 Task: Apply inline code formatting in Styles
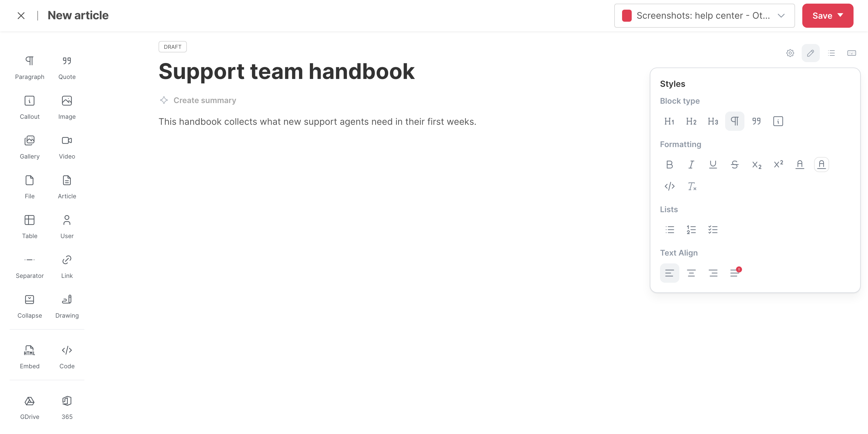pos(669,186)
